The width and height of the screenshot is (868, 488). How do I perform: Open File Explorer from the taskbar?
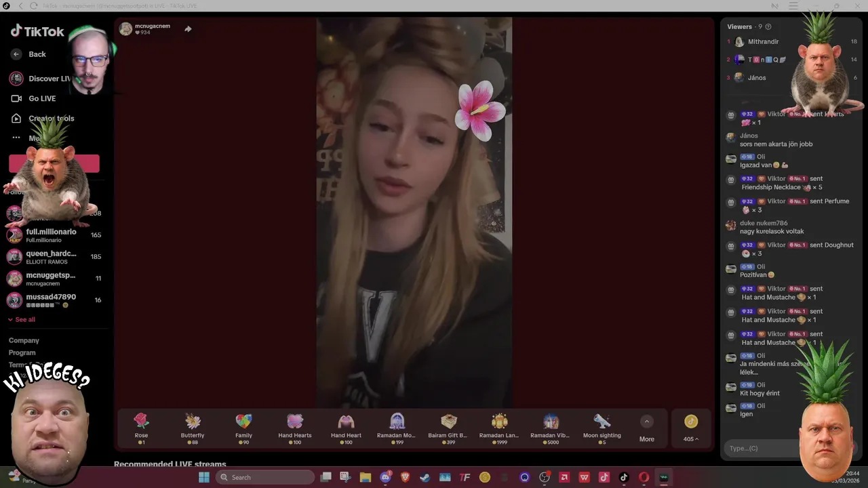366,477
